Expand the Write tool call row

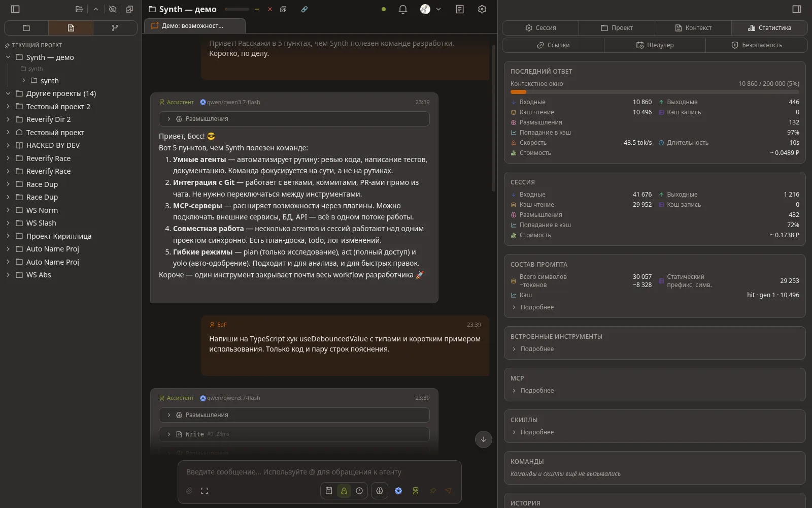[294, 434]
